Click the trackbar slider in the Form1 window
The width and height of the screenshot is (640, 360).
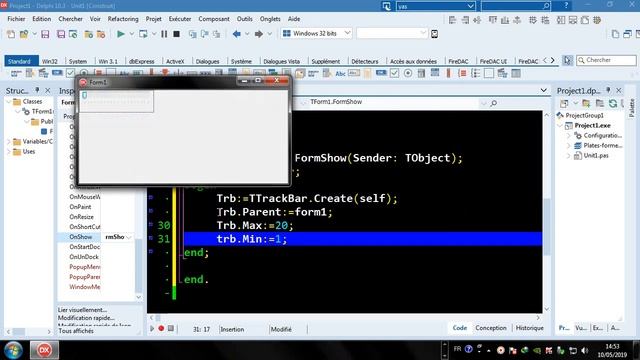(x=84, y=95)
